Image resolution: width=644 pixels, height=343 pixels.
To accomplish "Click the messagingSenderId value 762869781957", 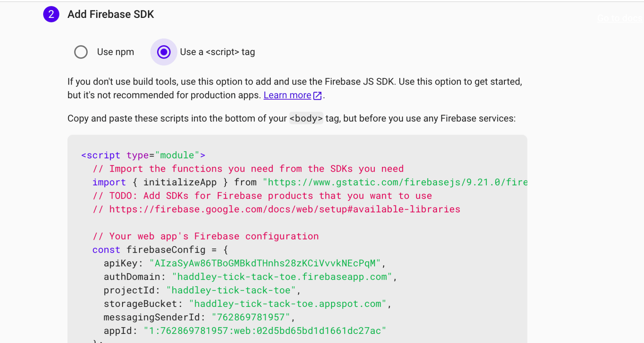I will pos(250,317).
